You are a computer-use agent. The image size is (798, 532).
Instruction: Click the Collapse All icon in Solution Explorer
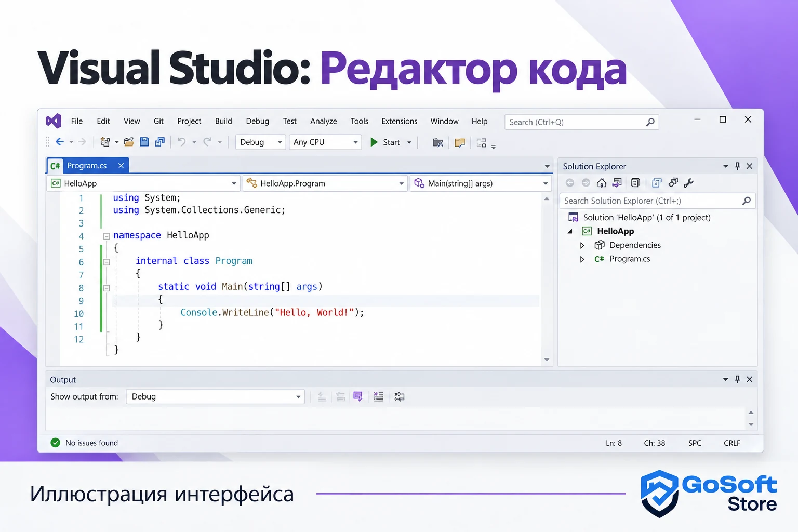click(635, 183)
